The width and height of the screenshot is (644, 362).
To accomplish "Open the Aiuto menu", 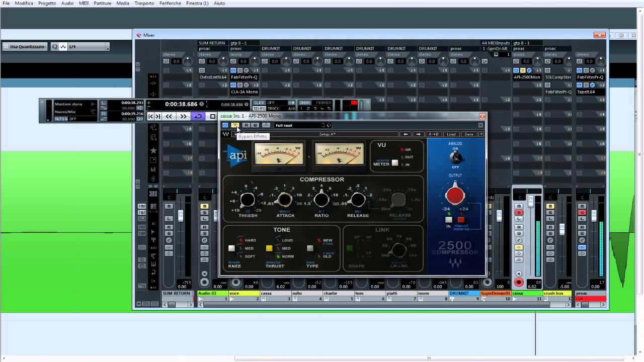I will click(219, 3).
